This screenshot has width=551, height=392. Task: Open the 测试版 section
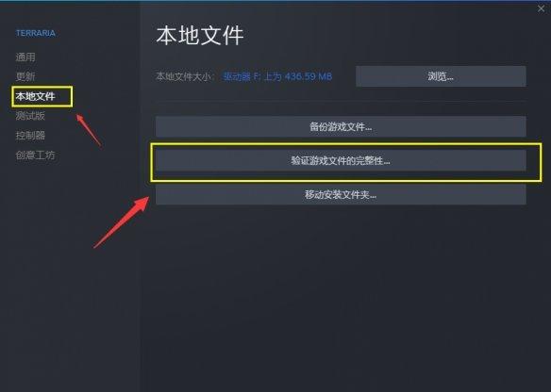point(30,116)
